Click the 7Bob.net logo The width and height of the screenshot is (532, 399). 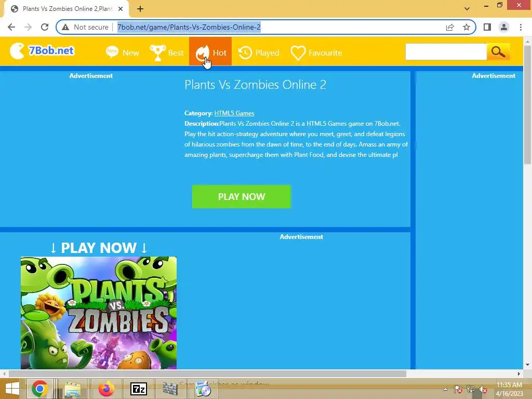coord(42,51)
